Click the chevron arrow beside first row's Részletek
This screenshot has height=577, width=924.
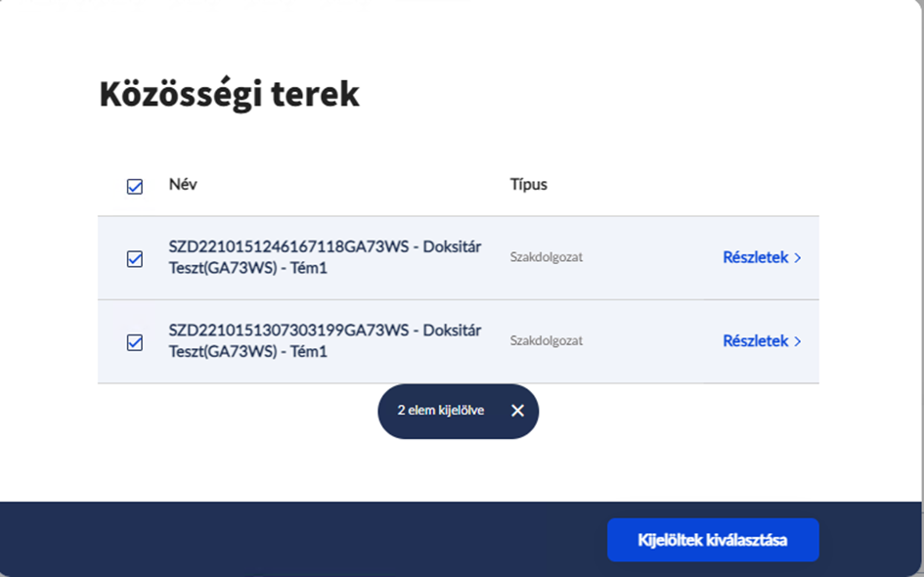tap(798, 258)
